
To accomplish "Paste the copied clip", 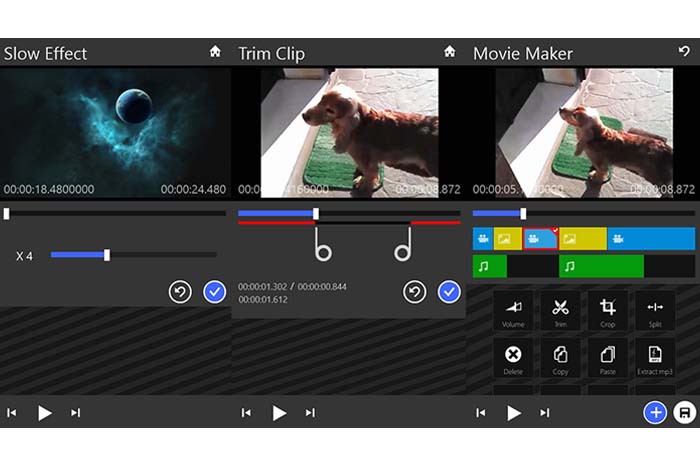I will (x=607, y=357).
